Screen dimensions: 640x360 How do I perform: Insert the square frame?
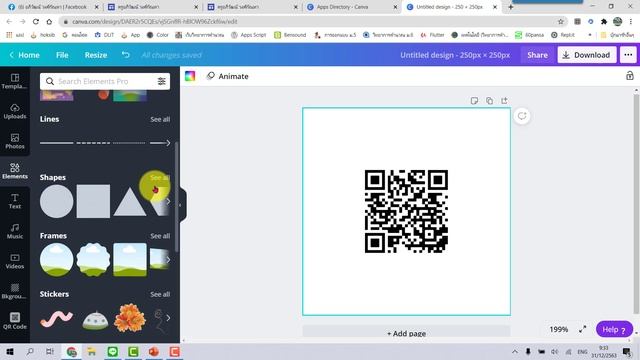(x=130, y=260)
